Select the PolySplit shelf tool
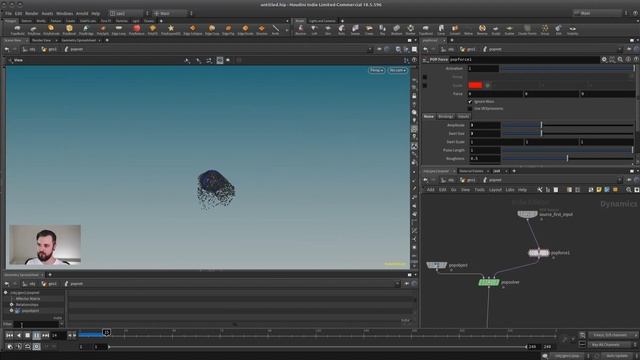Screen dimensions: 640x360 [x=103, y=29]
